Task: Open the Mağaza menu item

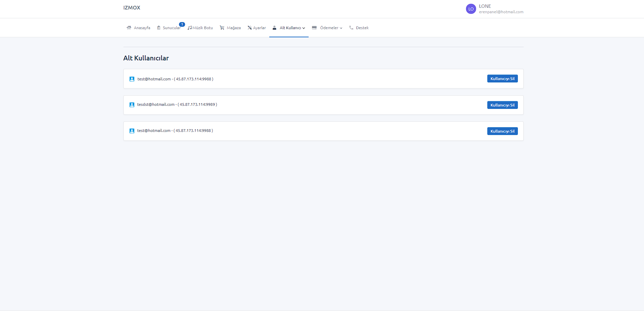Action: tap(234, 28)
